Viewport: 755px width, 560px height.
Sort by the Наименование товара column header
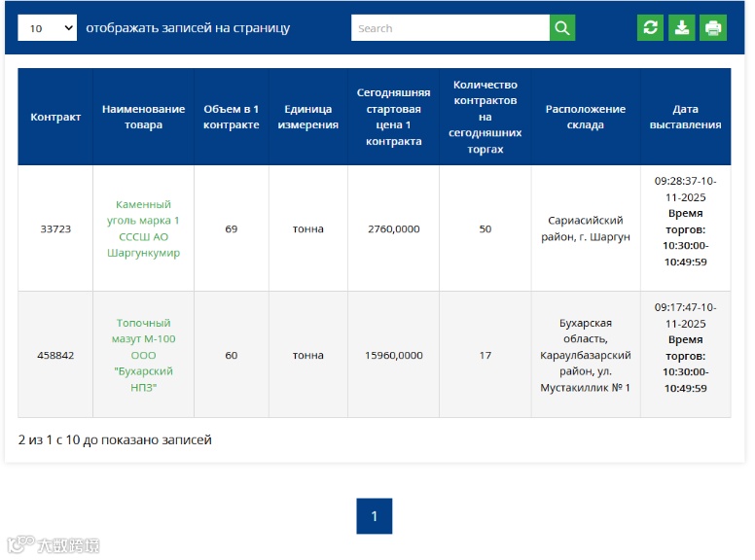143,117
